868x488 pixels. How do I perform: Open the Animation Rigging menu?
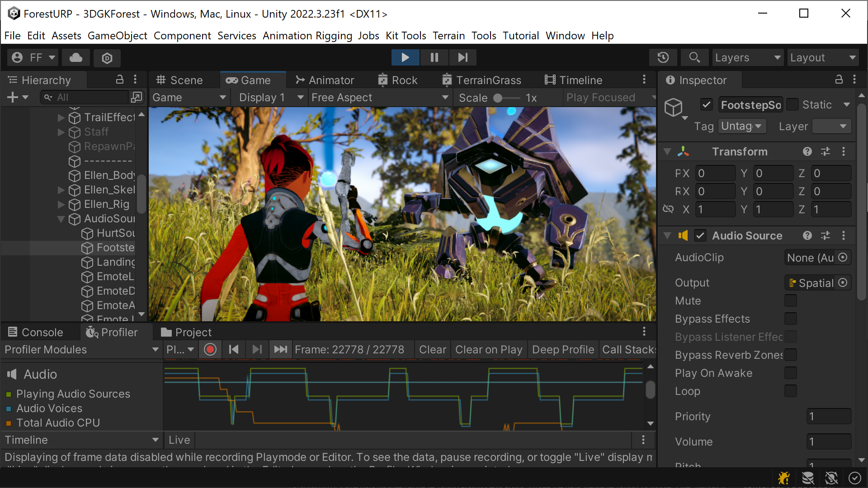[x=307, y=35]
